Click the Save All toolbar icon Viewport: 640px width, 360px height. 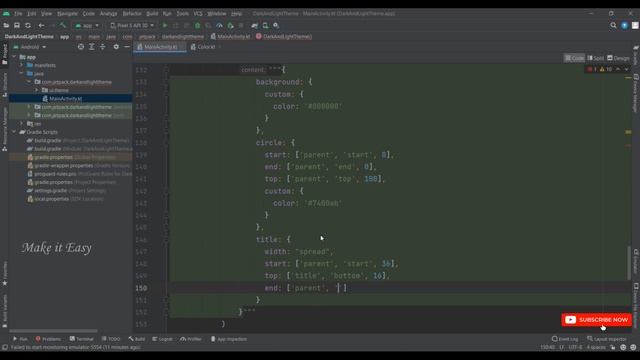17,25
